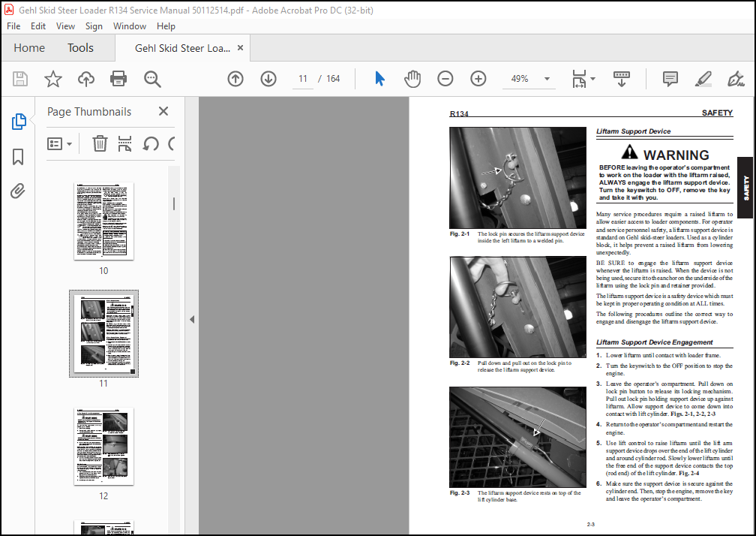The width and height of the screenshot is (756, 536).
Task: Switch to the Home tab
Action: click(29, 48)
